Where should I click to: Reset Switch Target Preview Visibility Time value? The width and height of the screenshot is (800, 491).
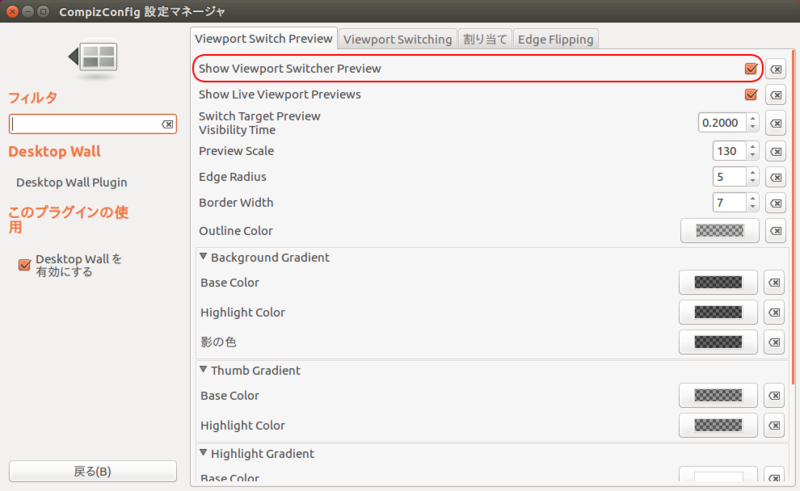(x=776, y=123)
